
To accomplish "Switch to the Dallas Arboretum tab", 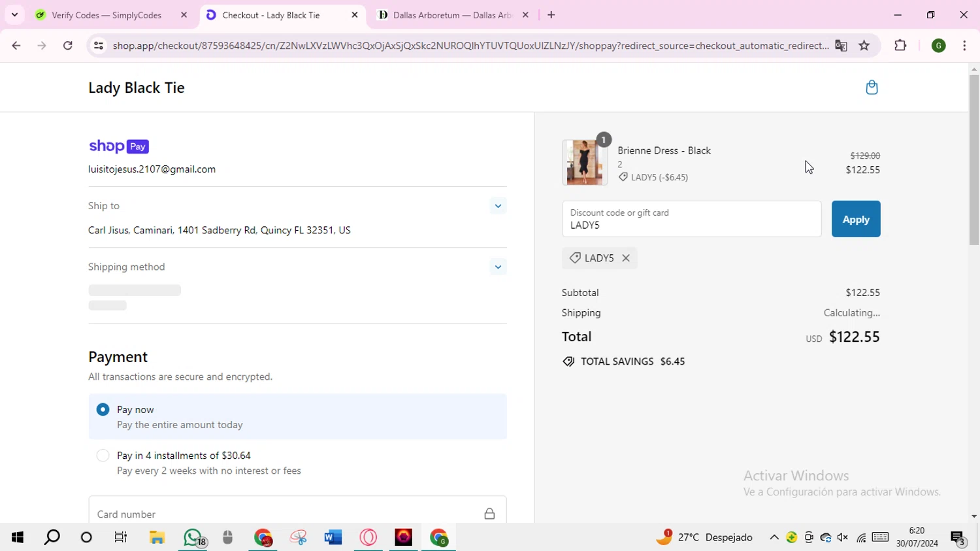I will pyautogui.click(x=451, y=15).
